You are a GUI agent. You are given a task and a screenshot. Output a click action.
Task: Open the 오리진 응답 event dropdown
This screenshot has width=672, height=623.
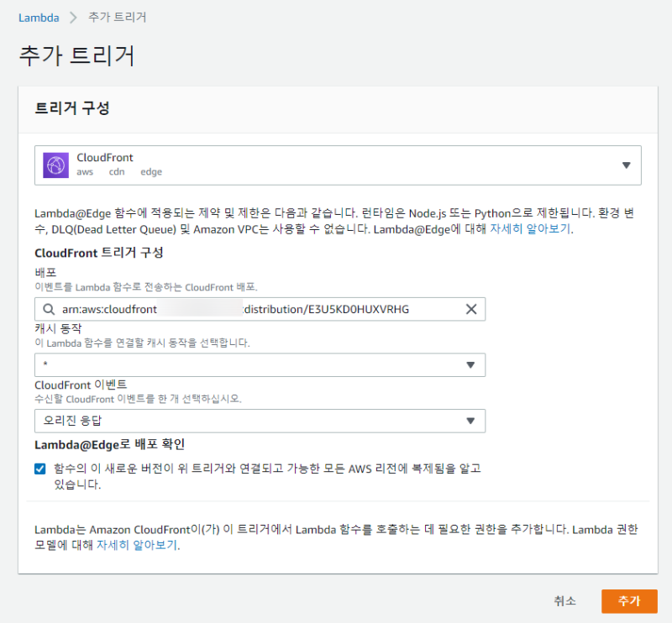[470, 421]
